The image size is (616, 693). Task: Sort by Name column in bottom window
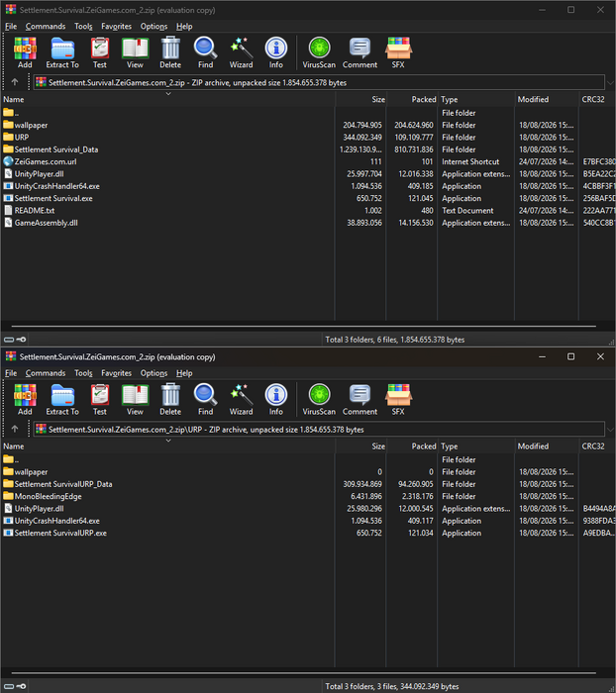coord(168,446)
